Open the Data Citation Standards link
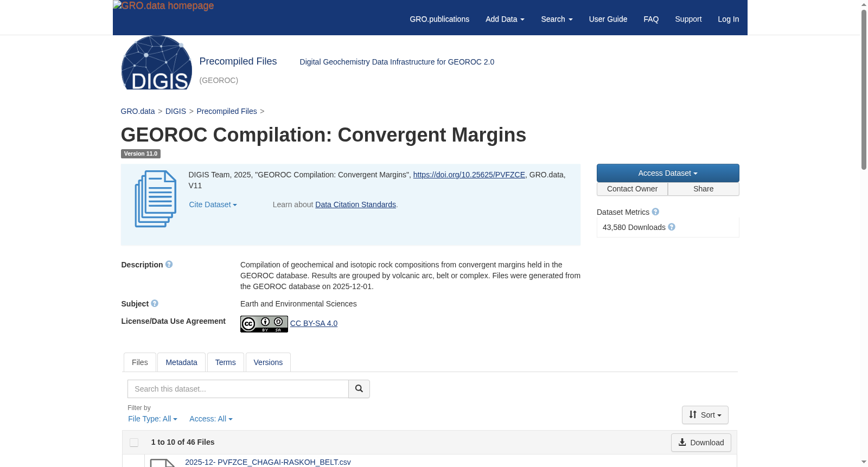This screenshot has width=868, height=467. (355, 204)
